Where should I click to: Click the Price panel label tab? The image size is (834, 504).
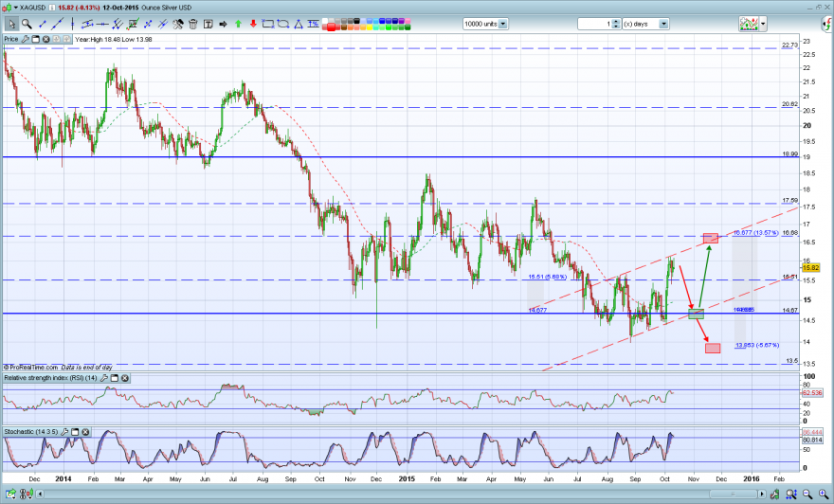pos(10,39)
